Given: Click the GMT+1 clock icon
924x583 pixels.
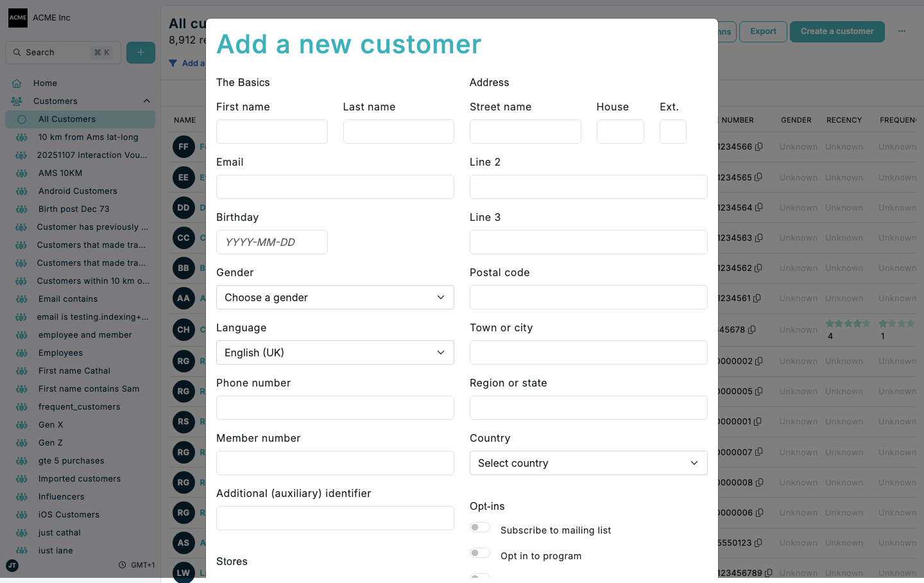Looking at the screenshot, I should click(122, 564).
